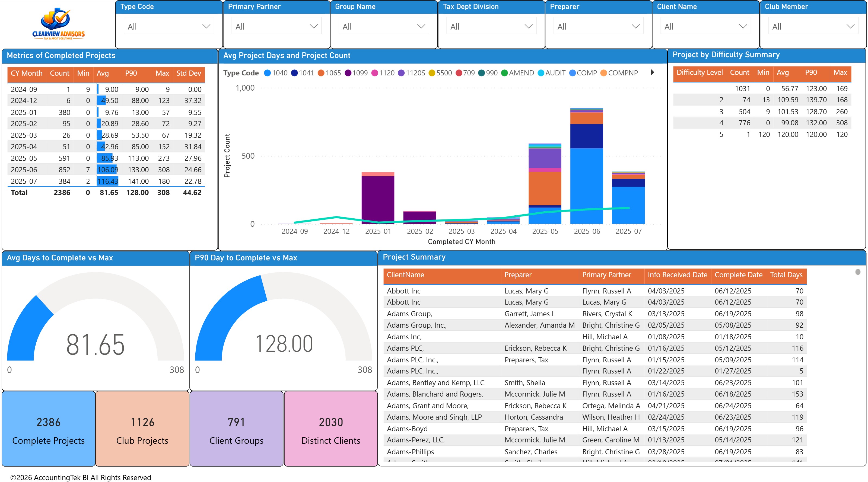The height and width of the screenshot is (482, 868).
Task: Click the Project Summary vertical scrollbar thumb
Action: (858, 272)
